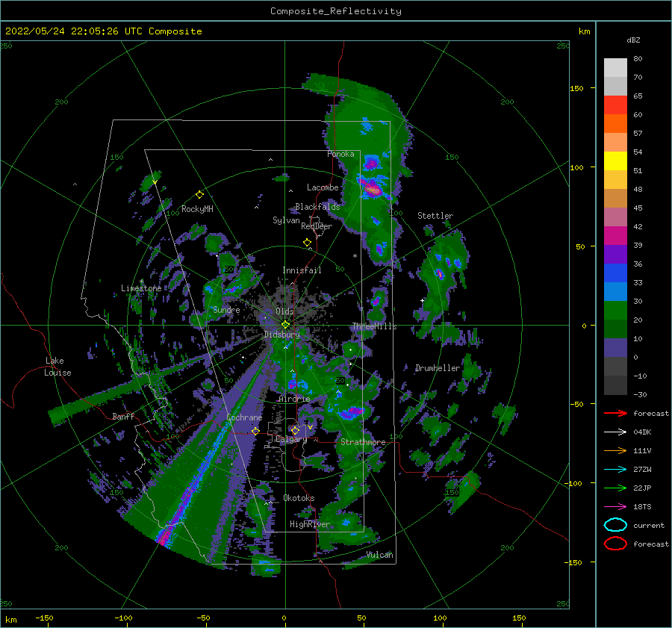Pick the bright green 20–30 dBZ swatch
This screenshot has width=672, height=628.
pyautogui.click(x=615, y=310)
